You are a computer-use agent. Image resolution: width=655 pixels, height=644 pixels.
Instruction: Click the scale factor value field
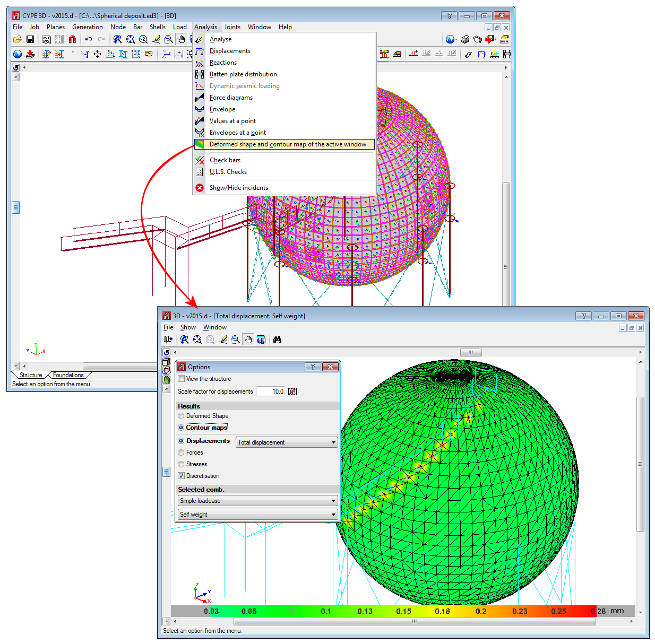point(271,391)
